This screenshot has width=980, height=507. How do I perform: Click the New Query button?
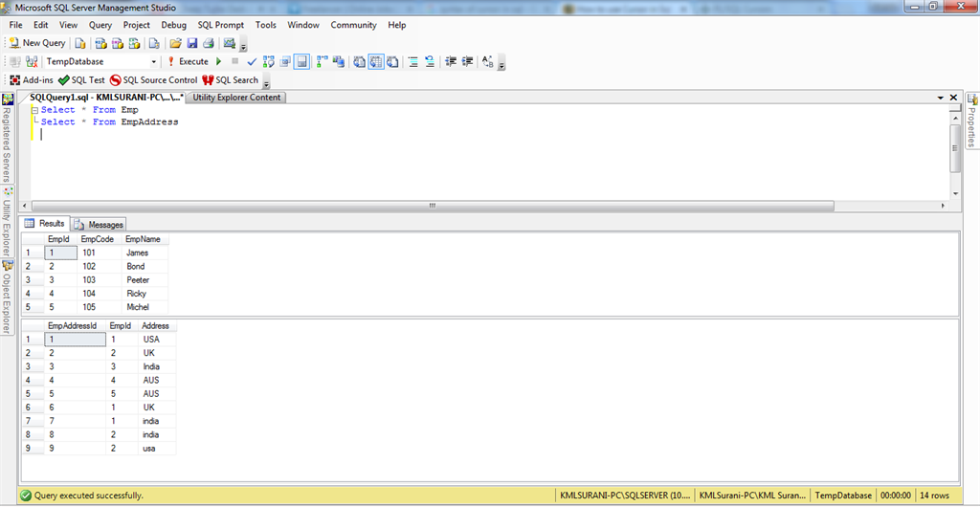pos(37,43)
